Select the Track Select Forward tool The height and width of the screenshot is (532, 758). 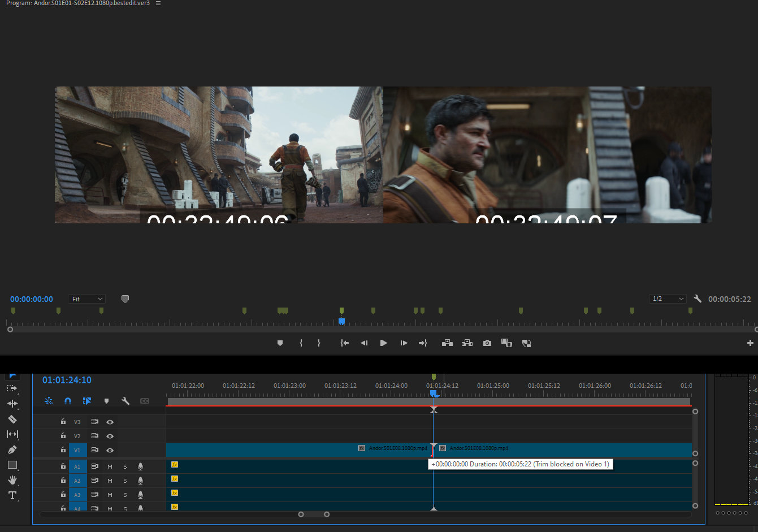click(x=12, y=388)
